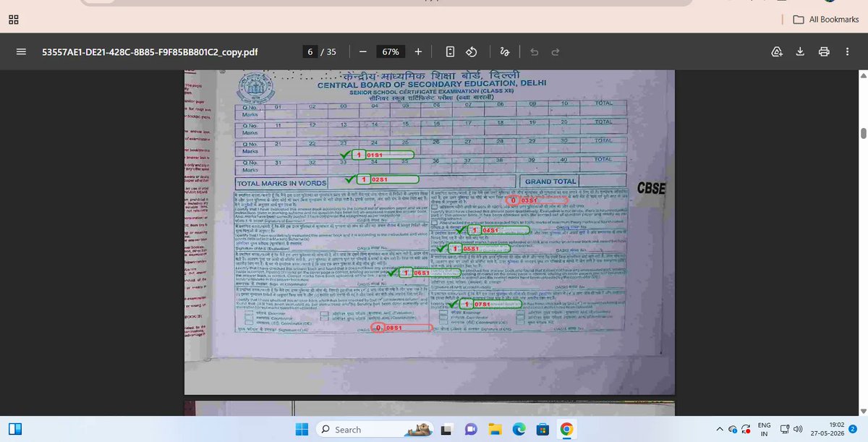868x442 pixels.
Task: Click the PDF file name title
Action: (150, 52)
